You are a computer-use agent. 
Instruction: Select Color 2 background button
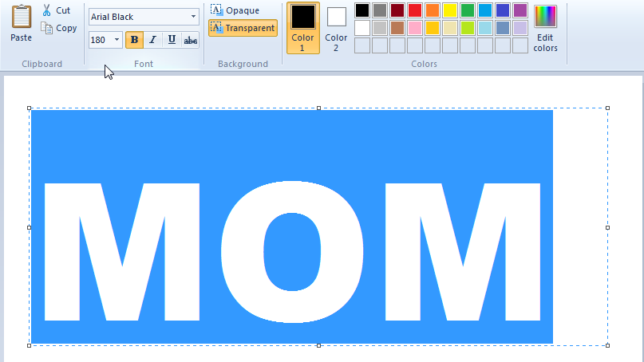click(x=336, y=28)
